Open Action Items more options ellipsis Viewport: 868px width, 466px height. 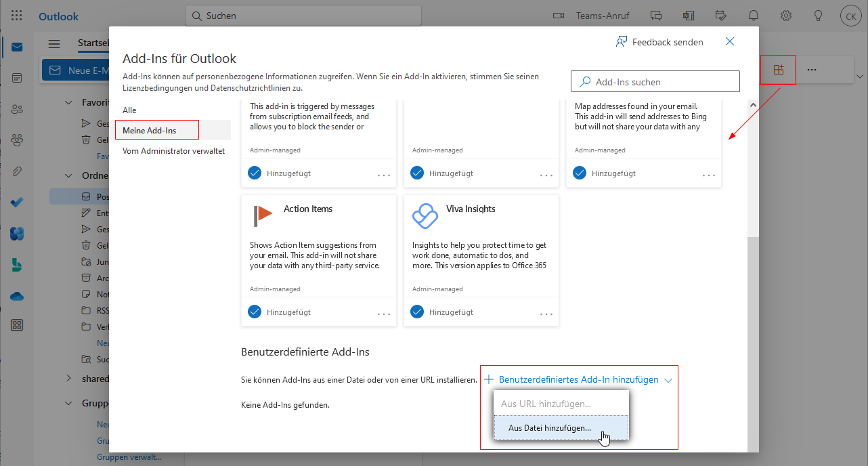click(x=384, y=313)
